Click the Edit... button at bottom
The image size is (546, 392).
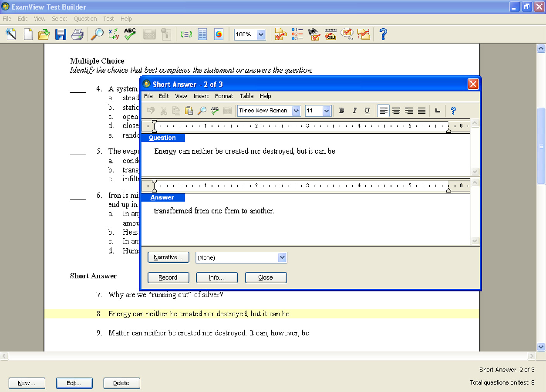[x=74, y=383]
